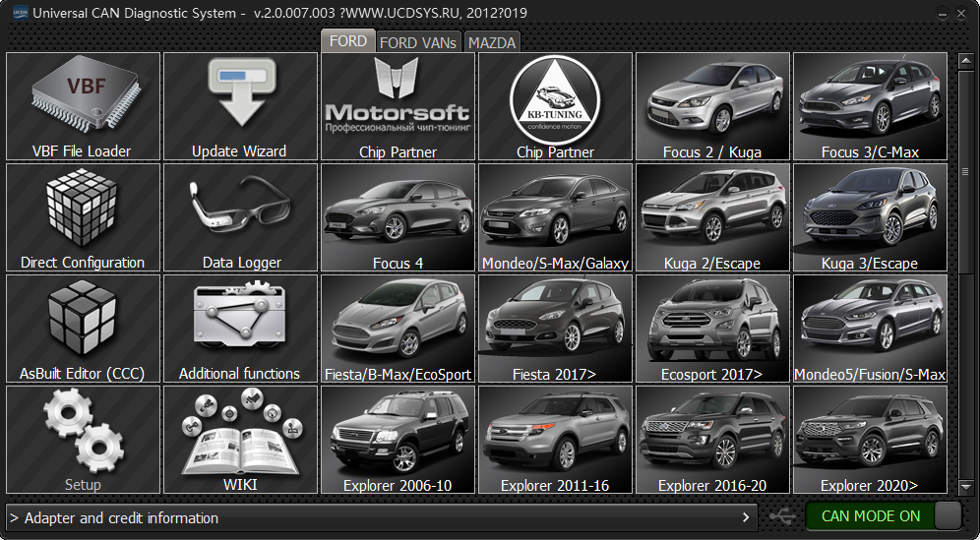980x540 pixels.
Task: Select the Explorer 2011-16 vehicle
Action: coord(556,440)
